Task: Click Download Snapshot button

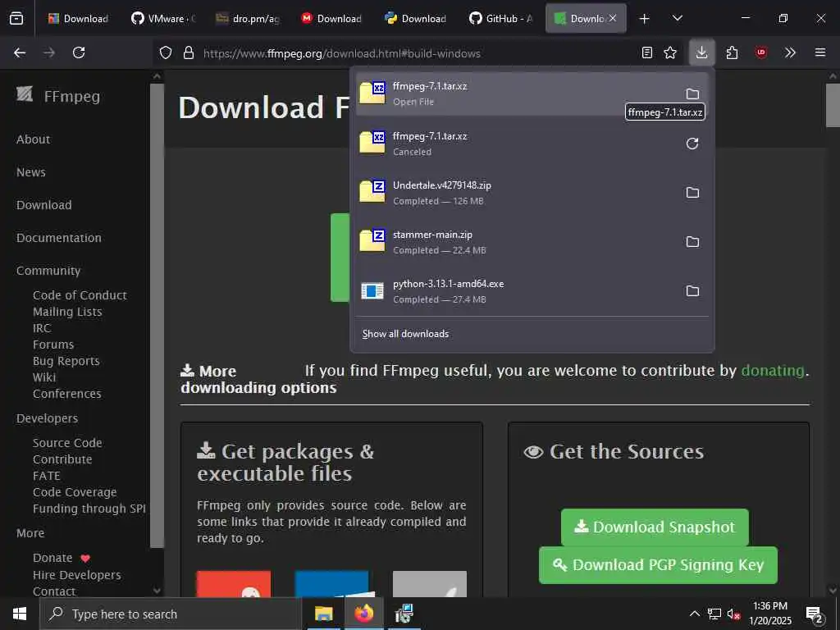Action: click(x=655, y=527)
